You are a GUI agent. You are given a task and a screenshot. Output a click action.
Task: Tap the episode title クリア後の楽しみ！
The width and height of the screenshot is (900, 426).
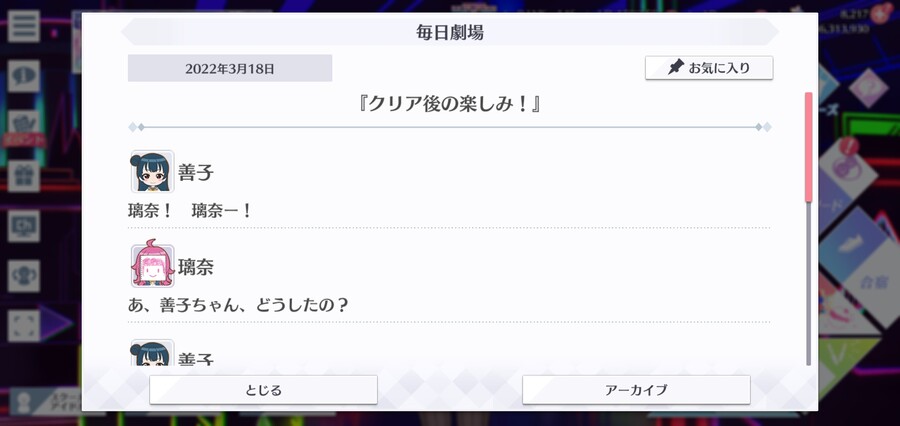pyautogui.click(x=449, y=104)
